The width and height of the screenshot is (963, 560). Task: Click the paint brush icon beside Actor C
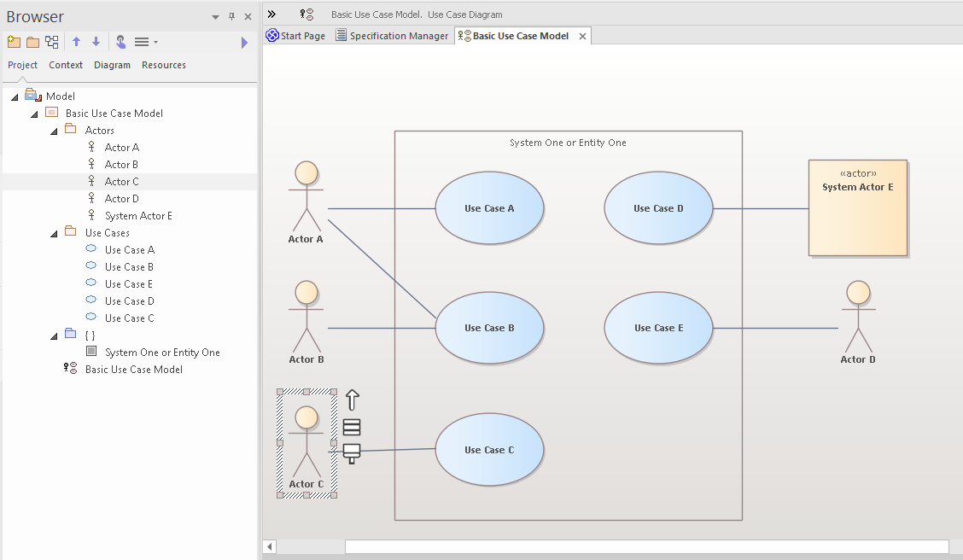tap(352, 452)
